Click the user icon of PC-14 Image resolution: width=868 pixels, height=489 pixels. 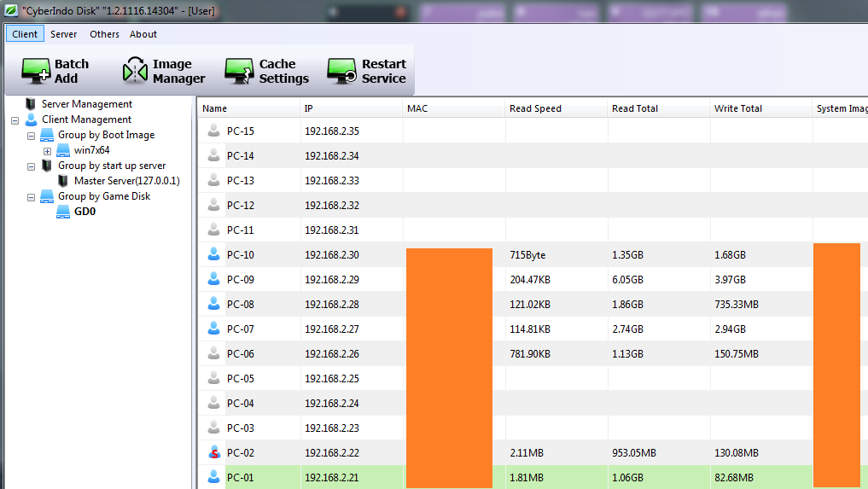213,155
